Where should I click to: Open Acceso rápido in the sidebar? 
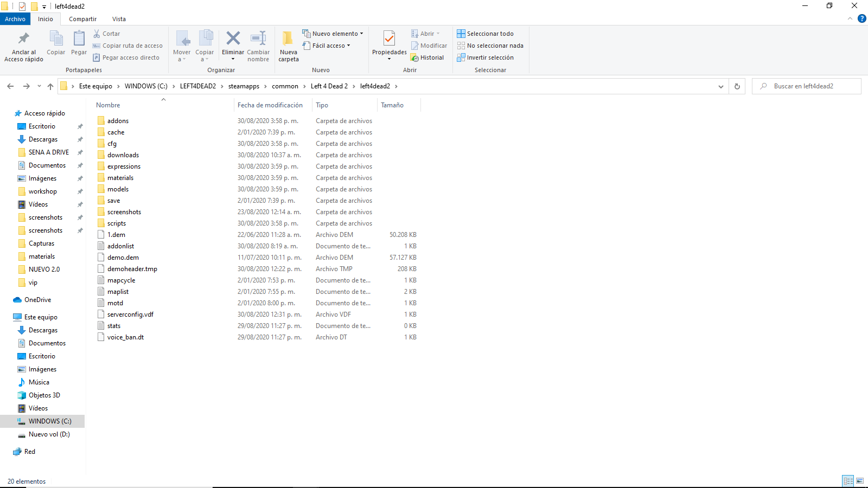(44, 113)
